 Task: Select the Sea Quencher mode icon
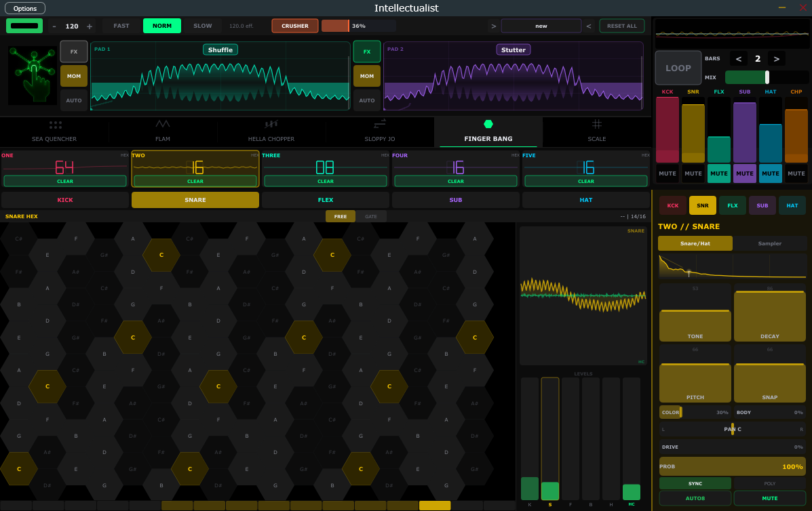pyautogui.click(x=55, y=125)
